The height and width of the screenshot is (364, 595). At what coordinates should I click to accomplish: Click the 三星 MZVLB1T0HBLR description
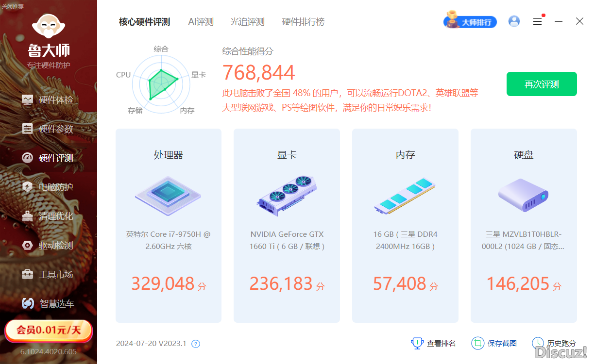[x=524, y=240]
